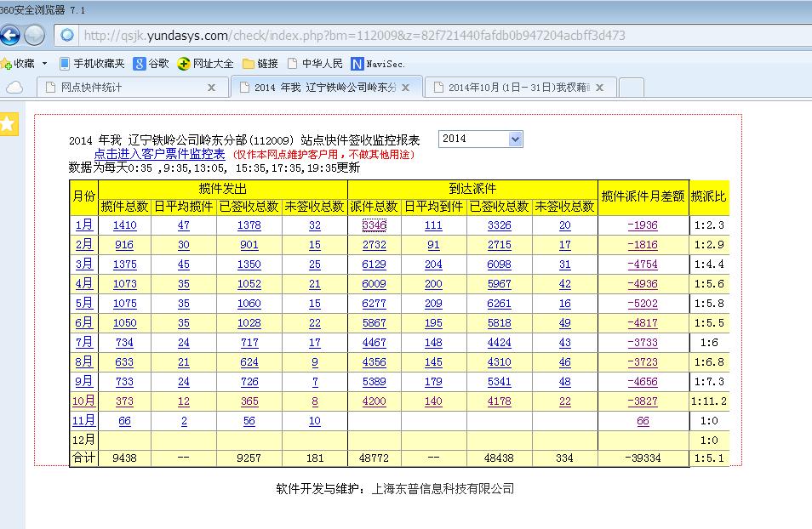This screenshot has height=529, width=812.
Task: Click the yellow star sidebar icon
Action: point(9,124)
